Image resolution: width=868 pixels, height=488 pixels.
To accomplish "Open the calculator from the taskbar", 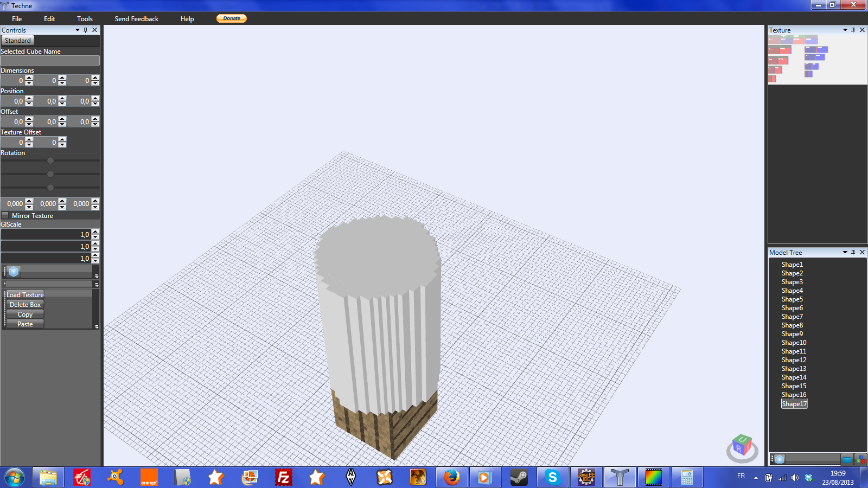I will pos(687,477).
